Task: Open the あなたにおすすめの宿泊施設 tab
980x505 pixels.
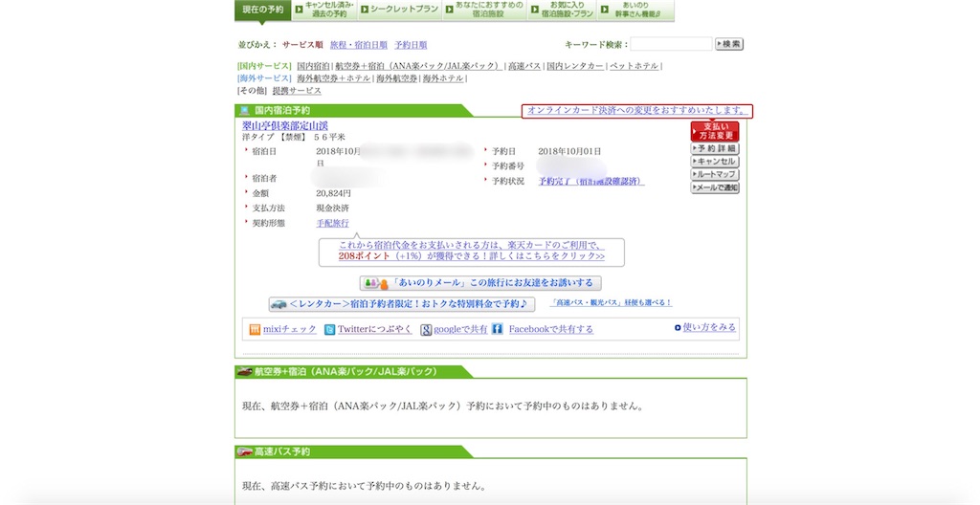Action: [484, 10]
